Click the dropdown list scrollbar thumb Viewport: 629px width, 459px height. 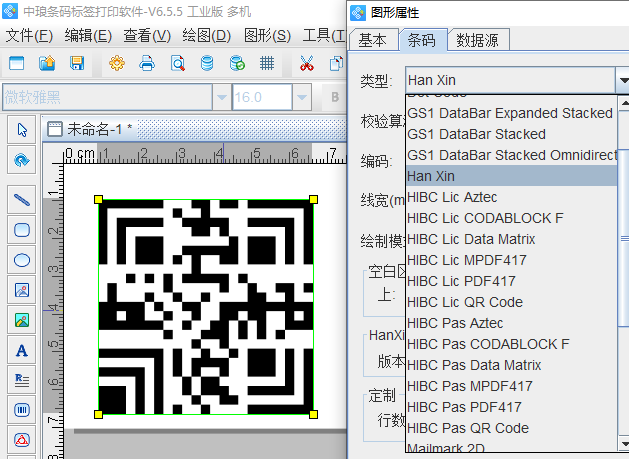(x=624, y=238)
